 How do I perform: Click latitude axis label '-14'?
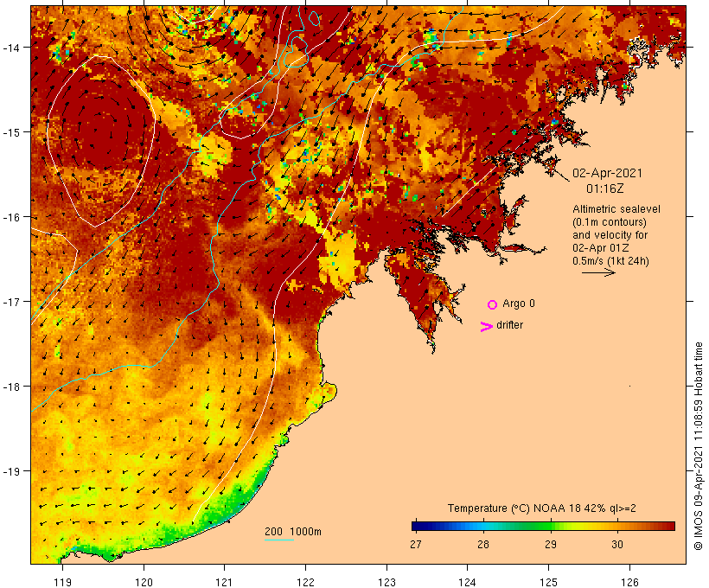(11, 47)
